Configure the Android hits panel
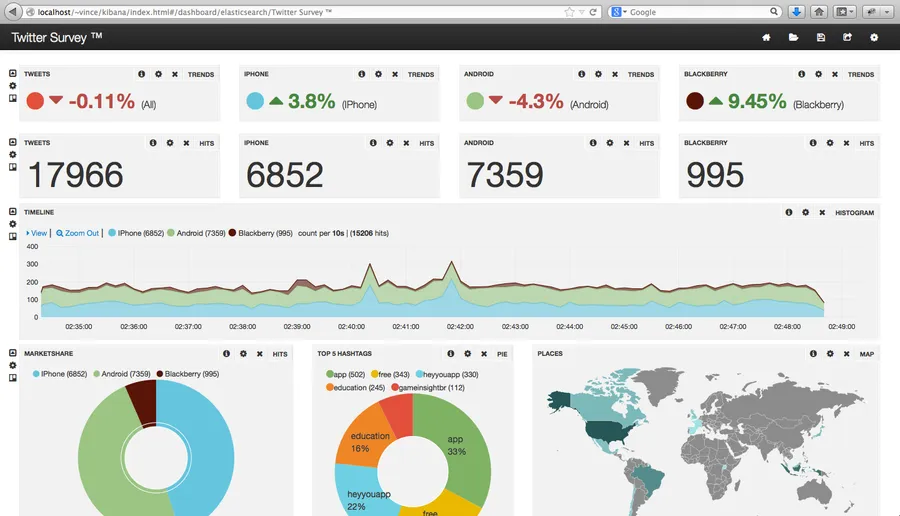This screenshot has height=516, width=900. pyautogui.click(x=610, y=143)
